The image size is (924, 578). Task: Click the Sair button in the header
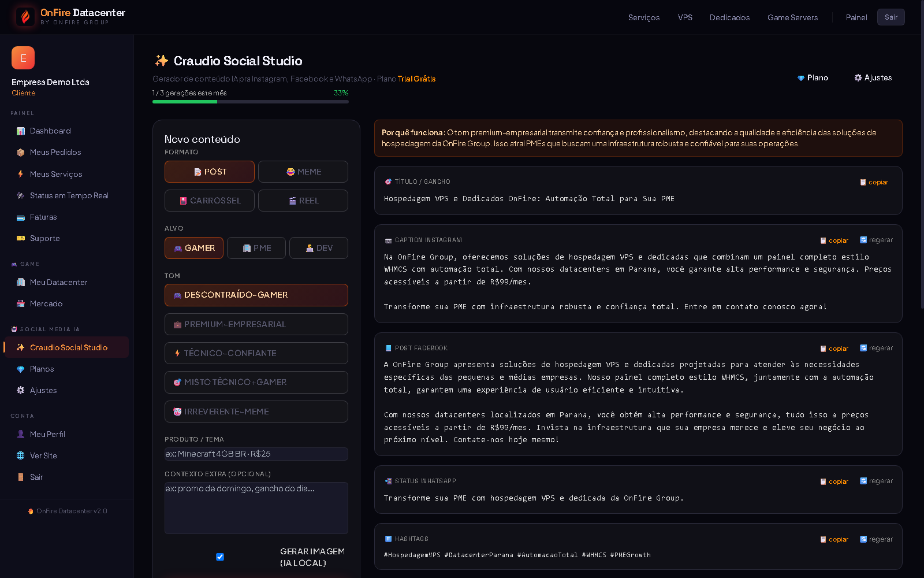891,17
